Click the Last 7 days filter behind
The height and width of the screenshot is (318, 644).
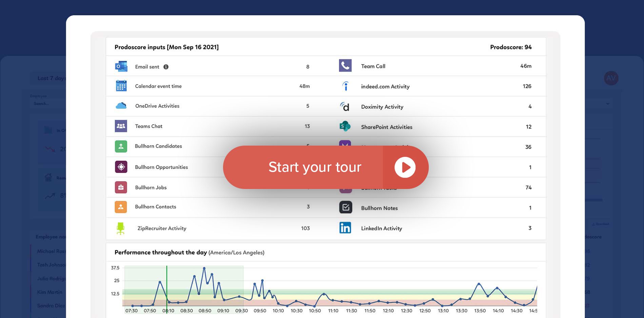click(x=52, y=78)
